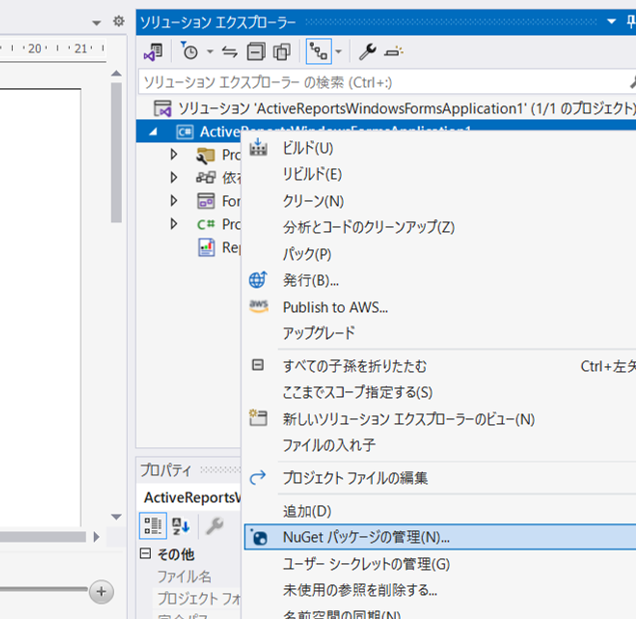
Task: Collapse the その他 category in Properties
Action: click(146, 554)
